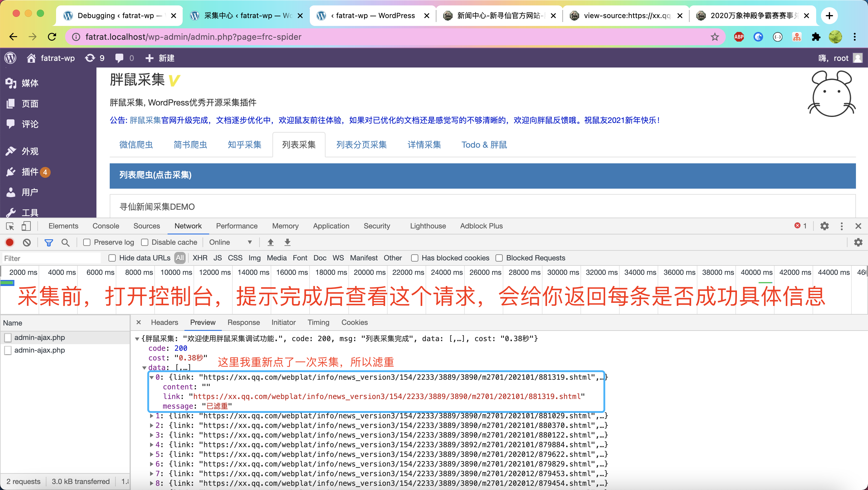
Task: Expand data item 4 ending 879884.shtml
Action: (152, 445)
